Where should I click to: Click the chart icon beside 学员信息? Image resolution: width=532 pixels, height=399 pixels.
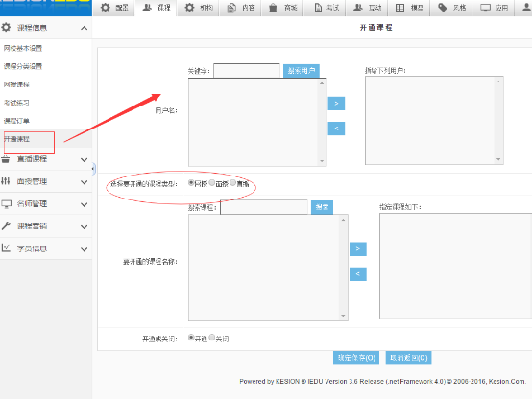pos(6,248)
